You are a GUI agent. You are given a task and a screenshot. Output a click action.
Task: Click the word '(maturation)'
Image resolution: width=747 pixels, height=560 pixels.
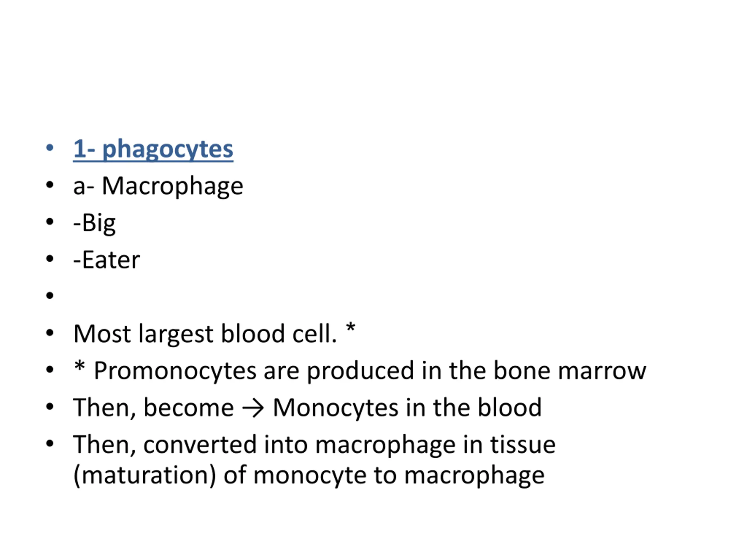coord(144,475)
